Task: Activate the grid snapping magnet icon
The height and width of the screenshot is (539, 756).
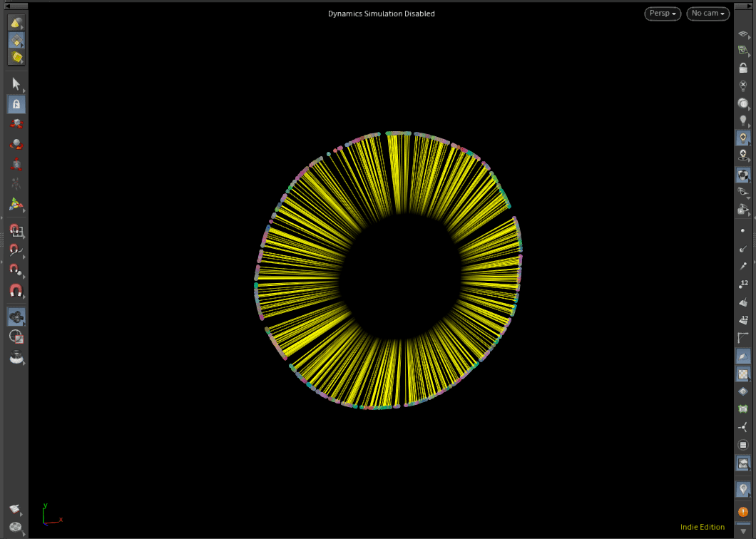Action: [x=16, y=231]
